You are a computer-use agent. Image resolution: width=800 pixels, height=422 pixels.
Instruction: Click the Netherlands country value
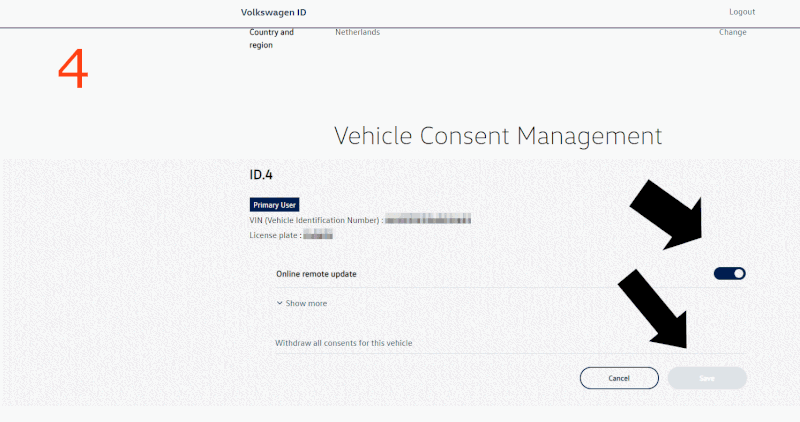pos(357,32)
